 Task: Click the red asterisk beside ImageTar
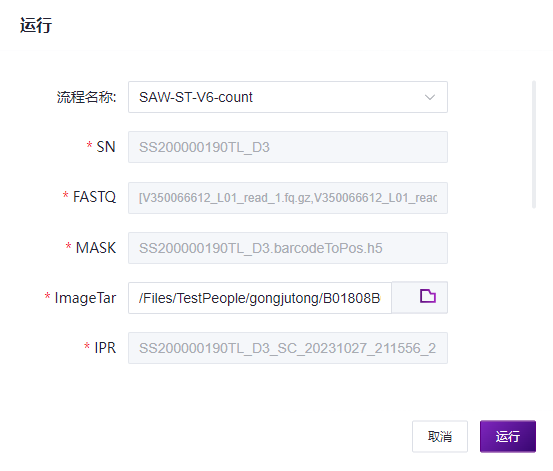[x=47, y=296]
